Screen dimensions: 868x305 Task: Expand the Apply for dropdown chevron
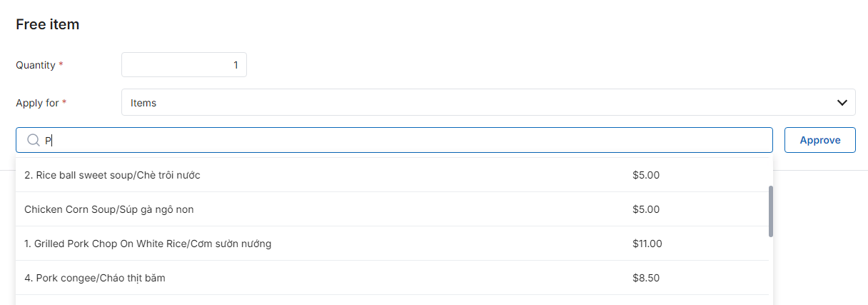pyautogui.click(x=842, y=103)
